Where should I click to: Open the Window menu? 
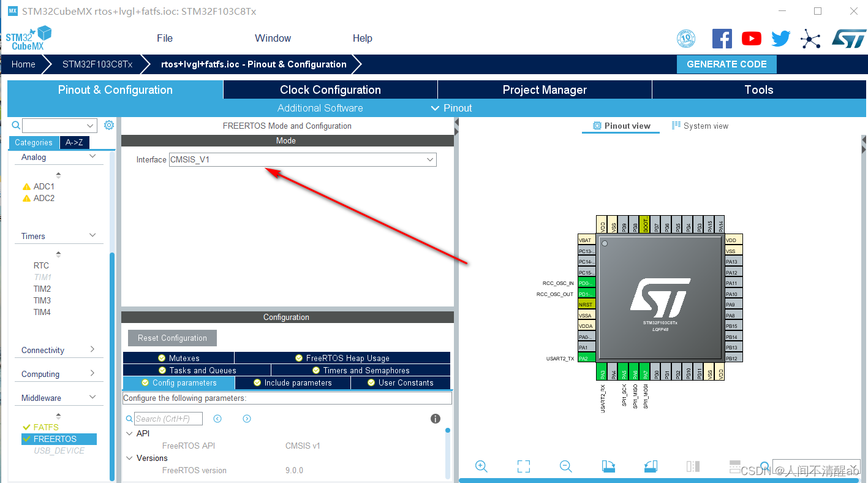[x=272, y=38]
